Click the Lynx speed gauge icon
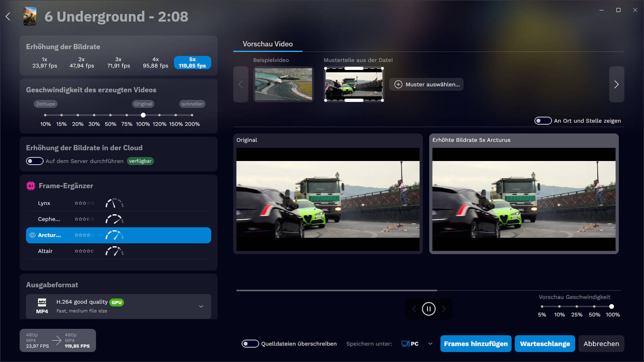The height and width of the screenshot is (362, 644). (x=114, y=203)
